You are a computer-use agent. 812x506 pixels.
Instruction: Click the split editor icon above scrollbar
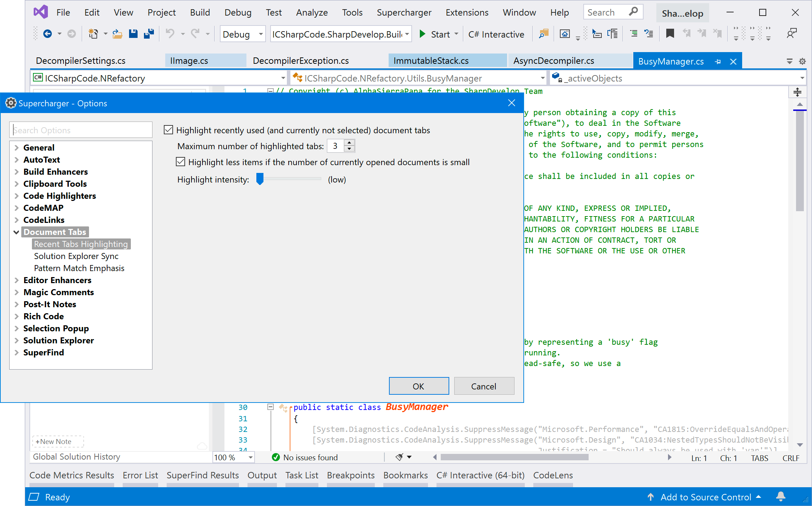pyautogui.click(x=797, y=92)
